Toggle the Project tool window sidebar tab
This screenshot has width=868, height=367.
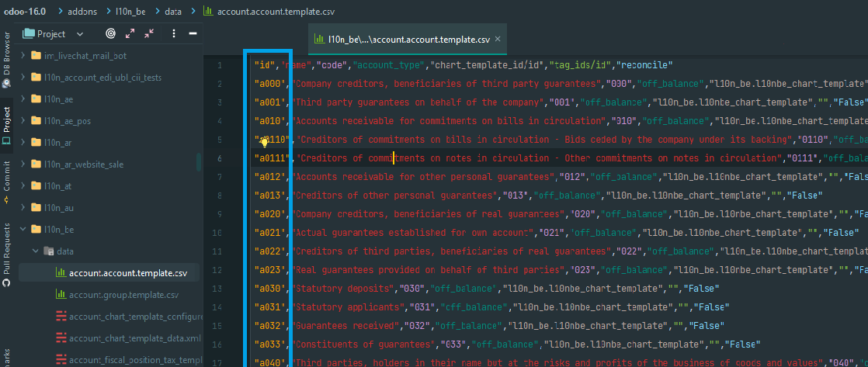pos(7,126)
